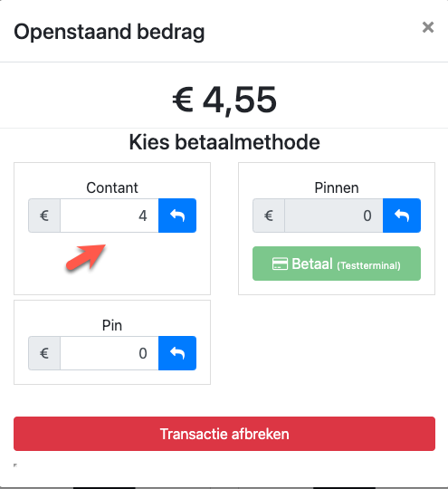Image resolution: width=448 pixels, height=489 pixels.
Task: Click the euro symbol before the Pin field
Action: [44, 353]
